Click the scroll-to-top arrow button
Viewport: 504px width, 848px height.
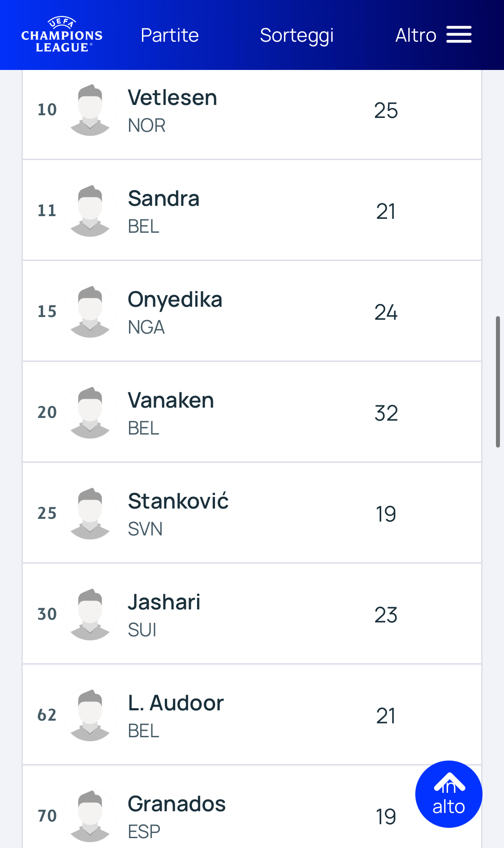448,794
